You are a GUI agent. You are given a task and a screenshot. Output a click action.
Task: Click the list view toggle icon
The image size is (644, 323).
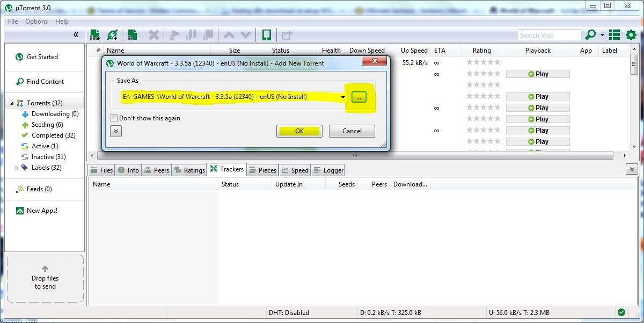click(x=614, y=35)
